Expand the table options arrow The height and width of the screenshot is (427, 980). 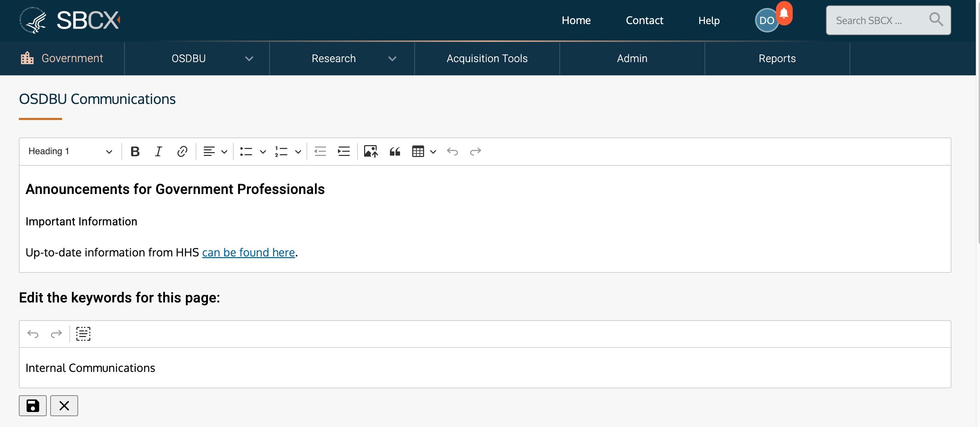pyautogui.click(x=433, y=152)
